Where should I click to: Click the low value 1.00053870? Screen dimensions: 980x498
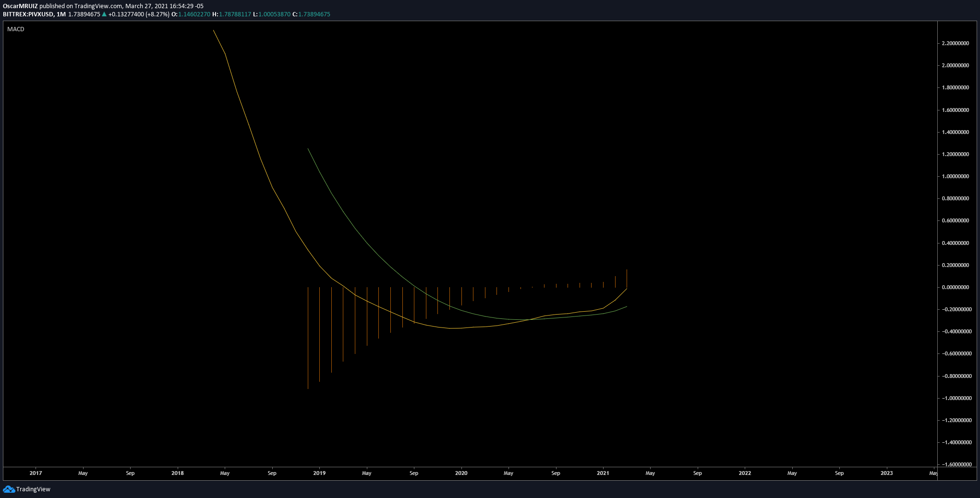274,14
